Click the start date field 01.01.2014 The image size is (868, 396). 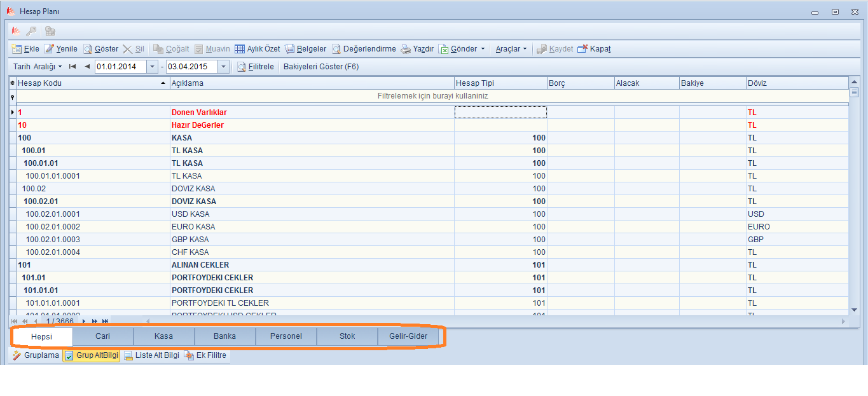120,67
